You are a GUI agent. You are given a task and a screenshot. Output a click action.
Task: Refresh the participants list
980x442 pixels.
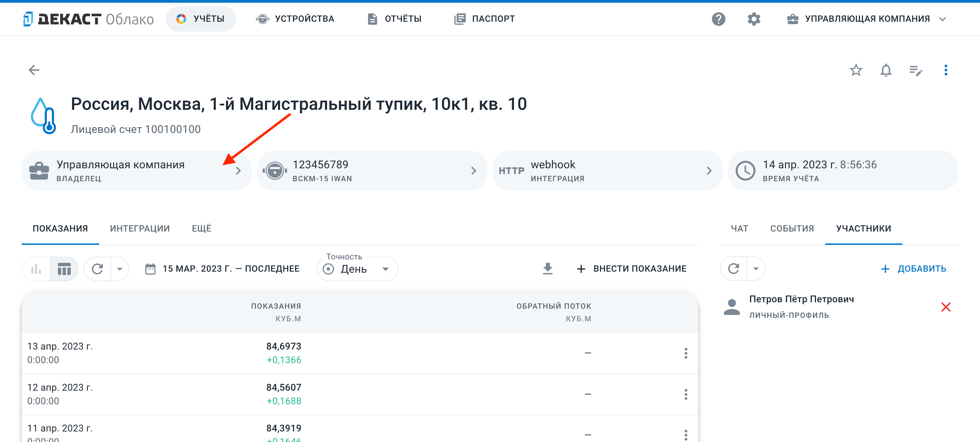click(734, 269)
